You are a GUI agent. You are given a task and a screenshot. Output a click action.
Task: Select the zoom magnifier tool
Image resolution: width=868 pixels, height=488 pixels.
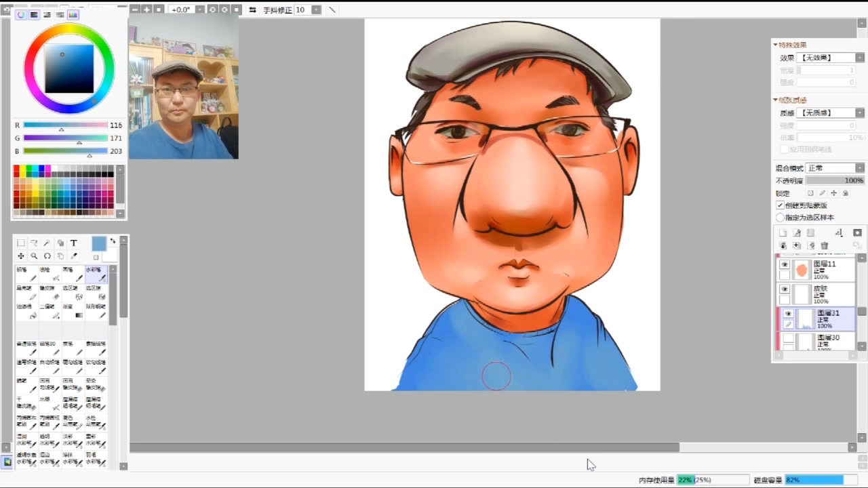pos(34,256)
